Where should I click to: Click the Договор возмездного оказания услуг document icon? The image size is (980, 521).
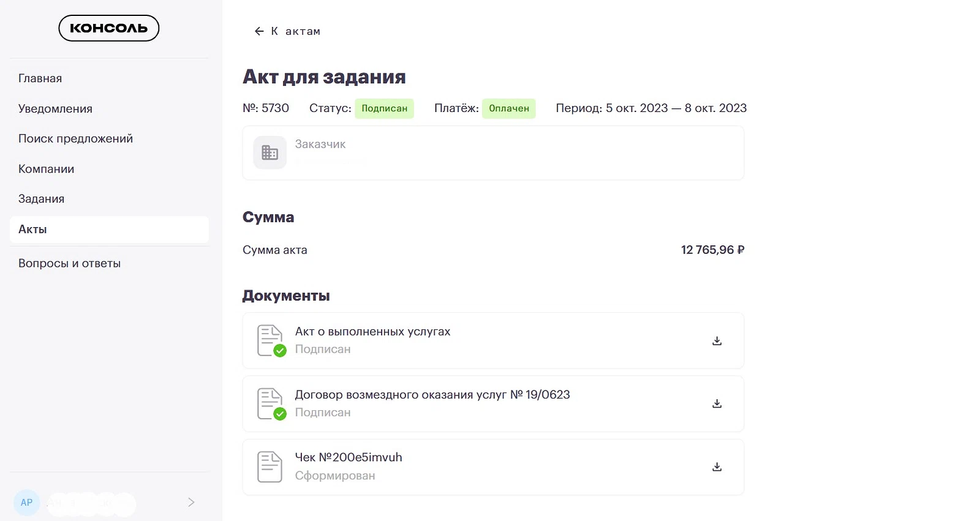coord(271,404)
